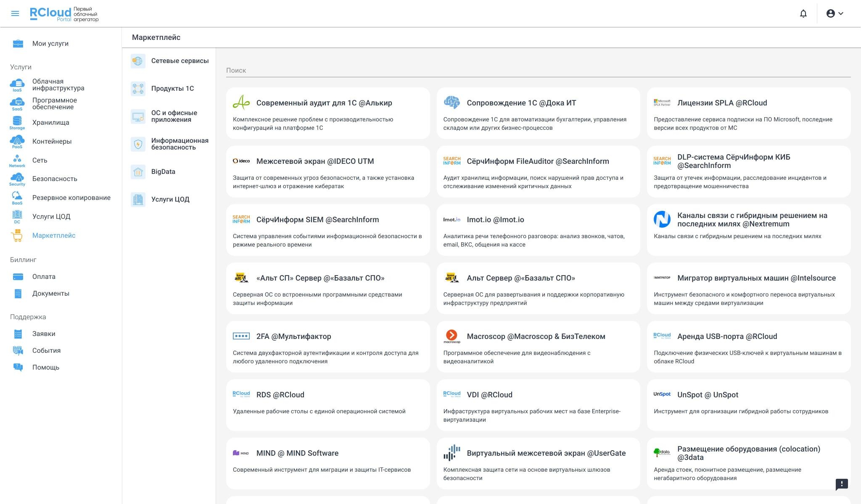Click the Помощь chat help icon

[x=18, y=367]
